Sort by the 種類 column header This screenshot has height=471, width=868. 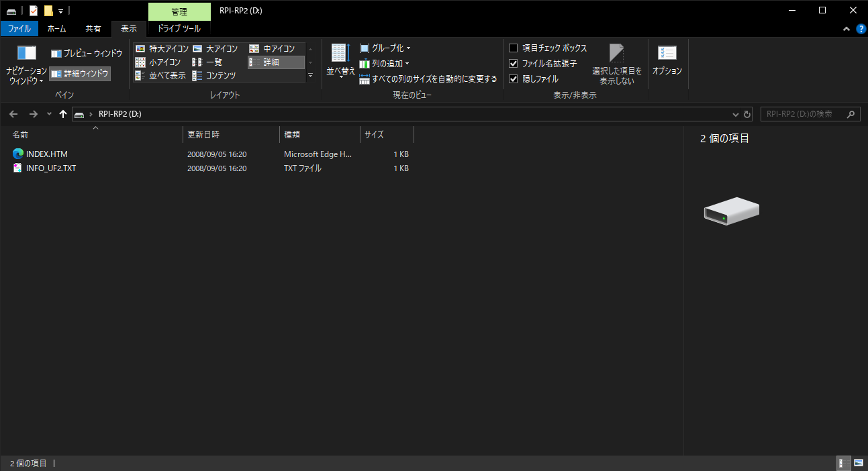click(320, 134)
